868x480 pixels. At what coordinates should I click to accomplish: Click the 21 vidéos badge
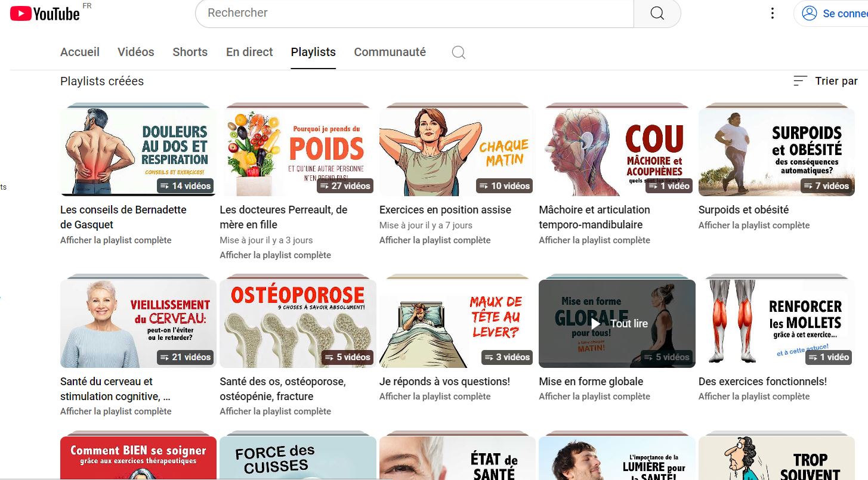[186, 357]
